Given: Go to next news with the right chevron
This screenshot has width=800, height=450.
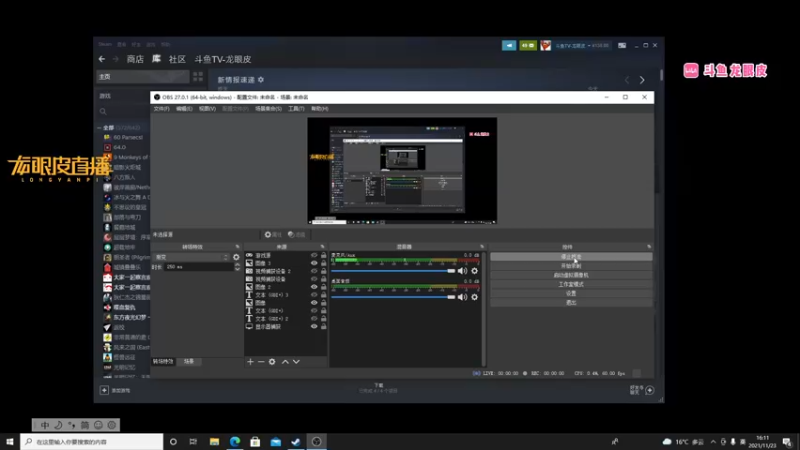Looking at the screenshot, I should click(x=642, y=80).
